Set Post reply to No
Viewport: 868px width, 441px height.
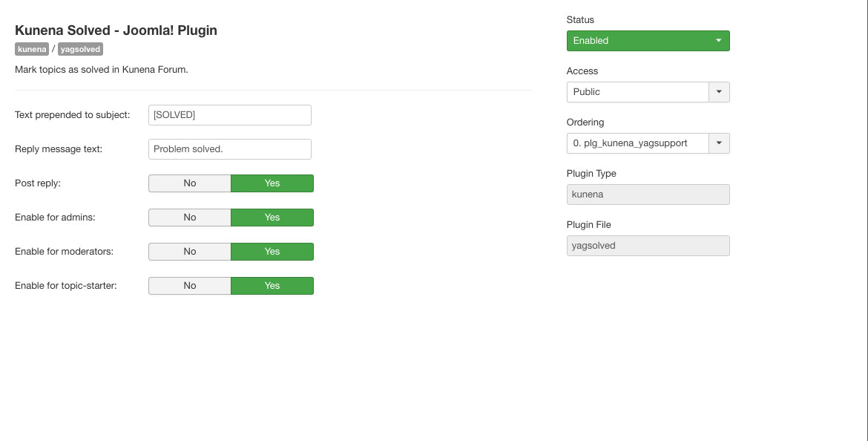(190, 183)
